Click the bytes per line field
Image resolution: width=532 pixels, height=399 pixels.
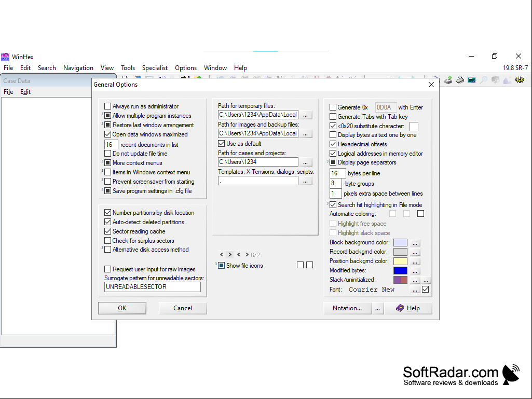pyautogui.click(x=337, y=173)
